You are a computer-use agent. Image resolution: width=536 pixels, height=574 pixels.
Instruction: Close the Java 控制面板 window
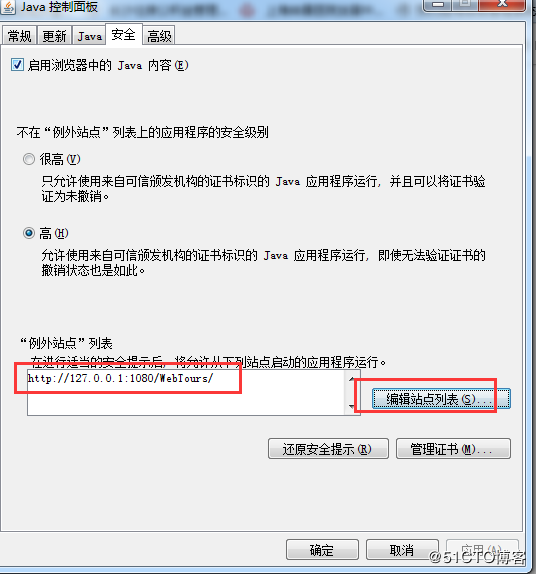pyautogui.click(x=502, y=5)
